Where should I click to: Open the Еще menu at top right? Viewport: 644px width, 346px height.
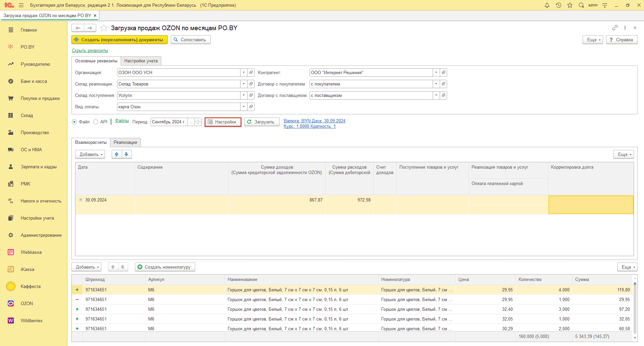[x=593, y=40]
